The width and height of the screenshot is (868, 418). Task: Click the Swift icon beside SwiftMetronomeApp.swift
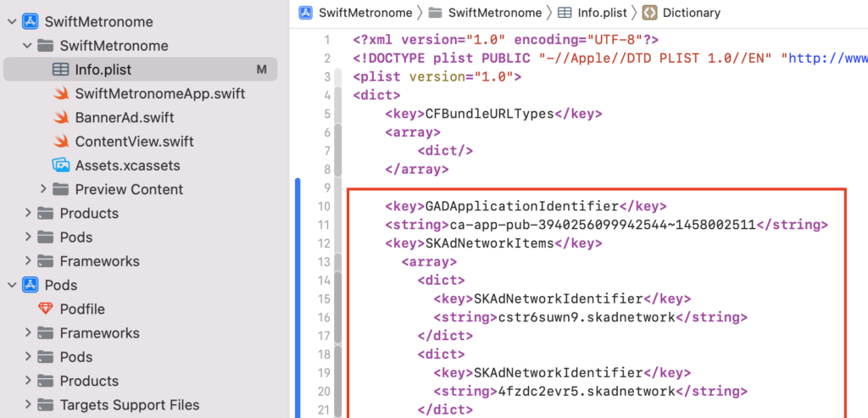coord(60,93)
